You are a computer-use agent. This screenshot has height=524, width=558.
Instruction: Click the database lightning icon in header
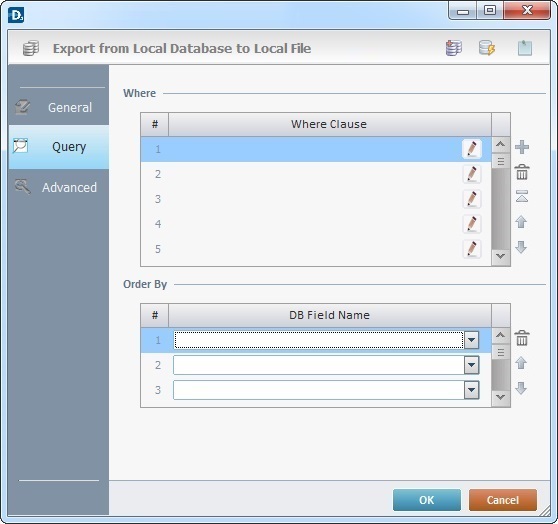tap(487, 48)
